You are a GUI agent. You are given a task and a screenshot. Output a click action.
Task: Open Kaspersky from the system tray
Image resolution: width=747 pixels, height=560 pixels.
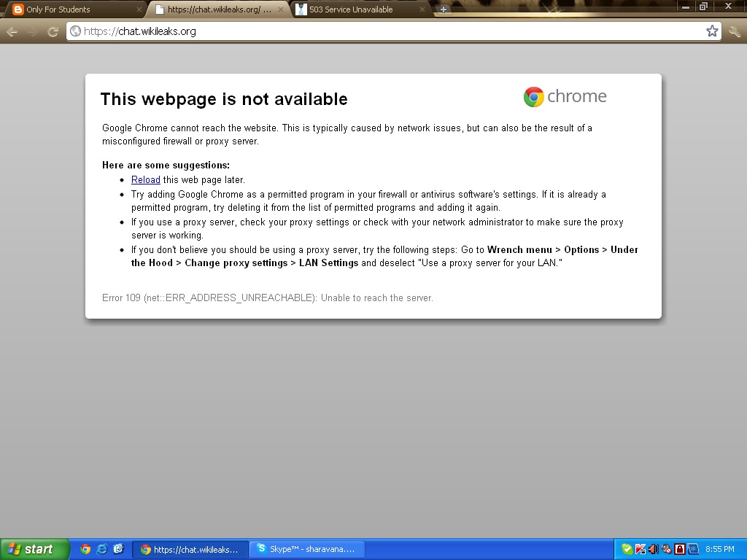[x=640, y=549]
